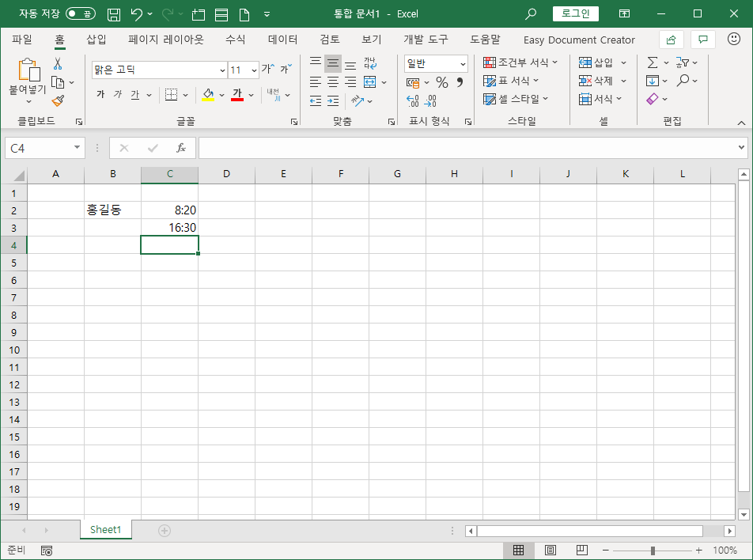The width and height of the screenshot is (753, 560).
Task: Switch to the Formulas tab
Action: tap(236, 40)
